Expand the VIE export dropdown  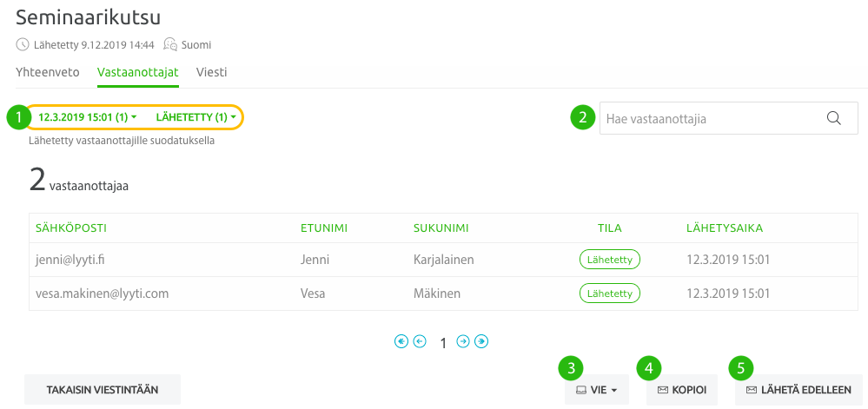pos(597,390)
